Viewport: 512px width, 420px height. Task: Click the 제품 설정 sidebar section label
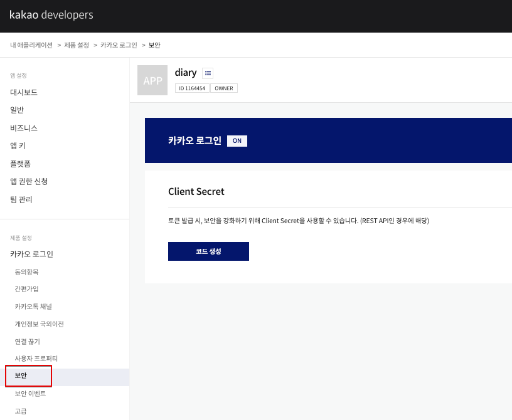(21, 238)
